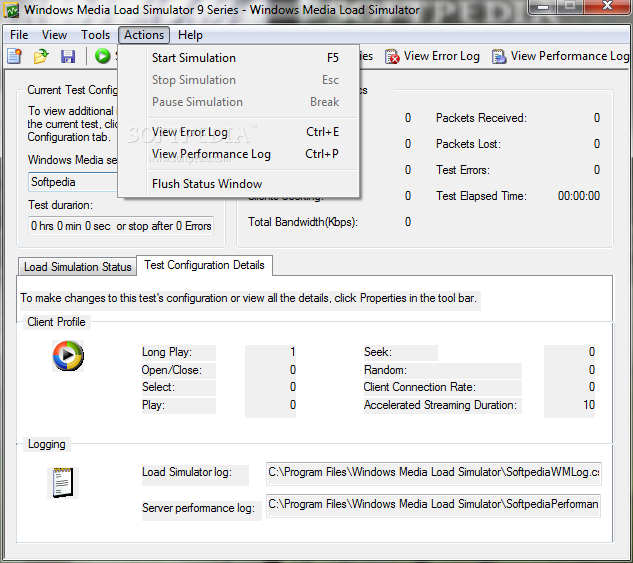This screenshot has width=633, height=563.
Task: Click the Softpedia server name field
Action: [x=74, y=182]
